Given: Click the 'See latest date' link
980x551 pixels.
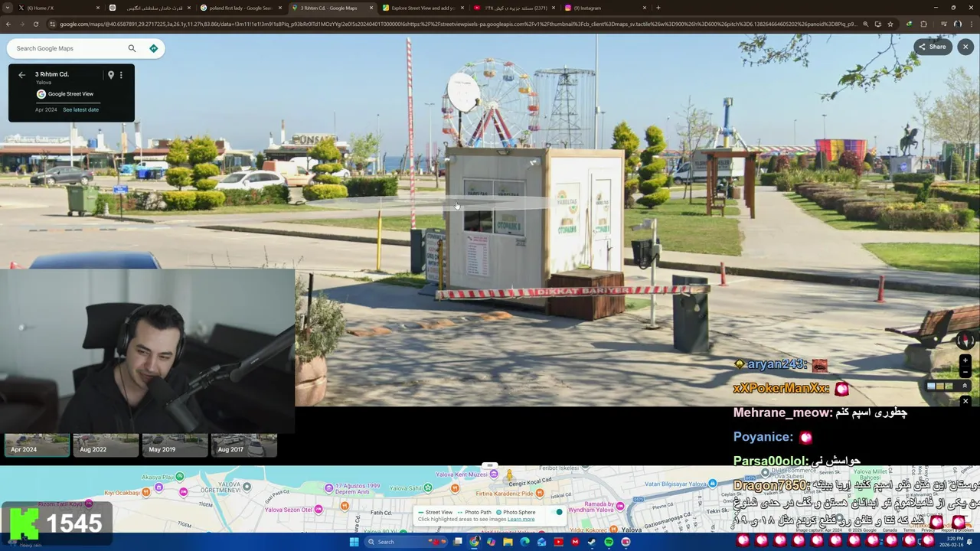Looking at the screenshot, I should [x=80, y=109].
